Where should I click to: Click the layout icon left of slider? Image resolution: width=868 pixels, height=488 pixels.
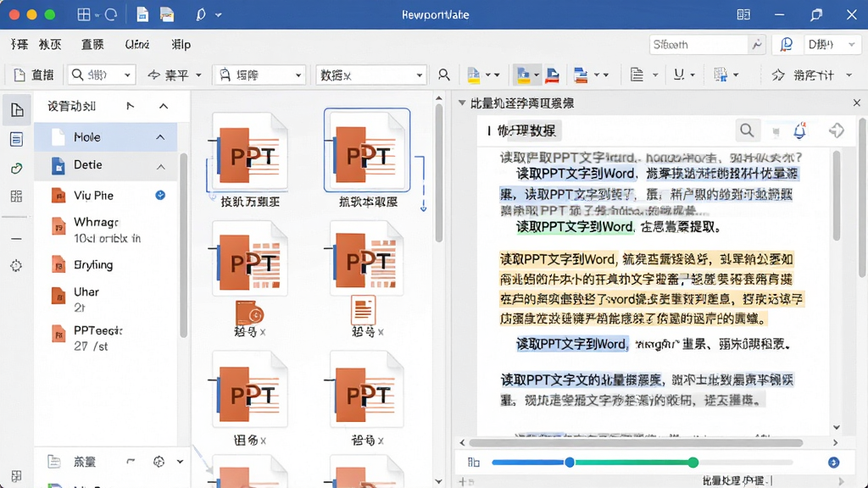[x=474, y=462]
